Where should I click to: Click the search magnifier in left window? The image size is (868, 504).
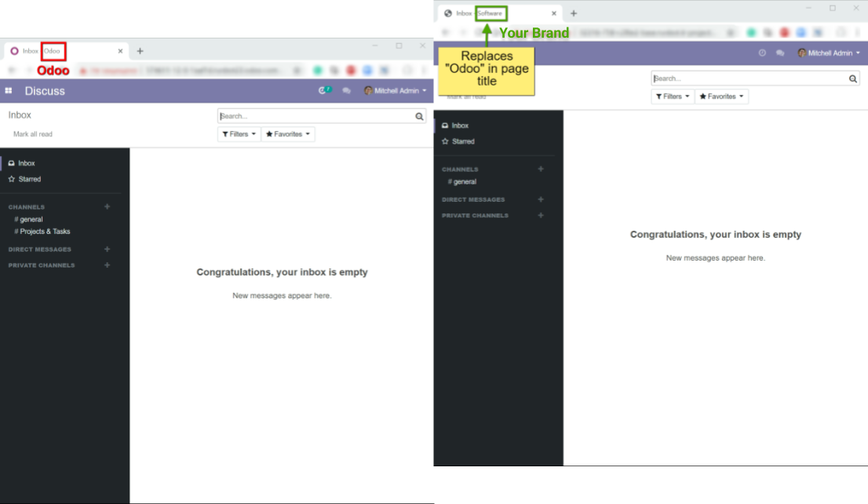419,116
